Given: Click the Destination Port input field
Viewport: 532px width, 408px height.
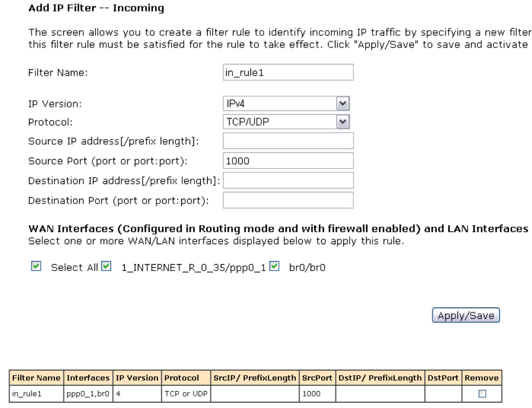Looking at the screenshot, I should point(288,200).
